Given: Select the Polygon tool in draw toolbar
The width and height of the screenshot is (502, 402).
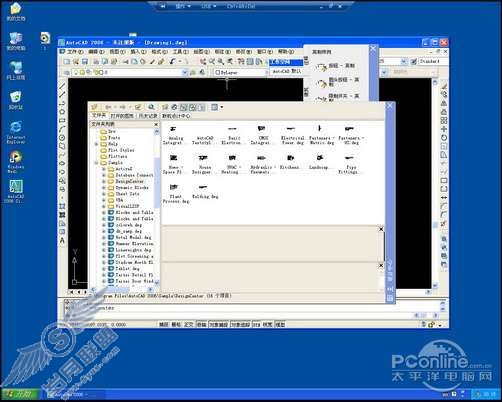Looking at the screenshot, I should coord(62,112).
